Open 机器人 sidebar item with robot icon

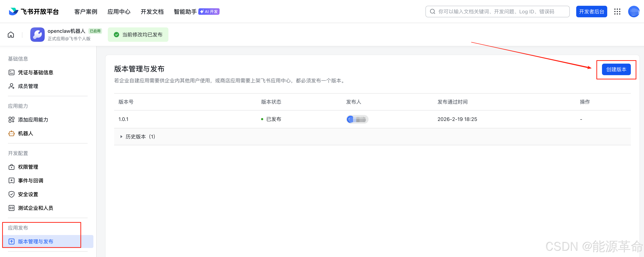click(x=25, y=134)
